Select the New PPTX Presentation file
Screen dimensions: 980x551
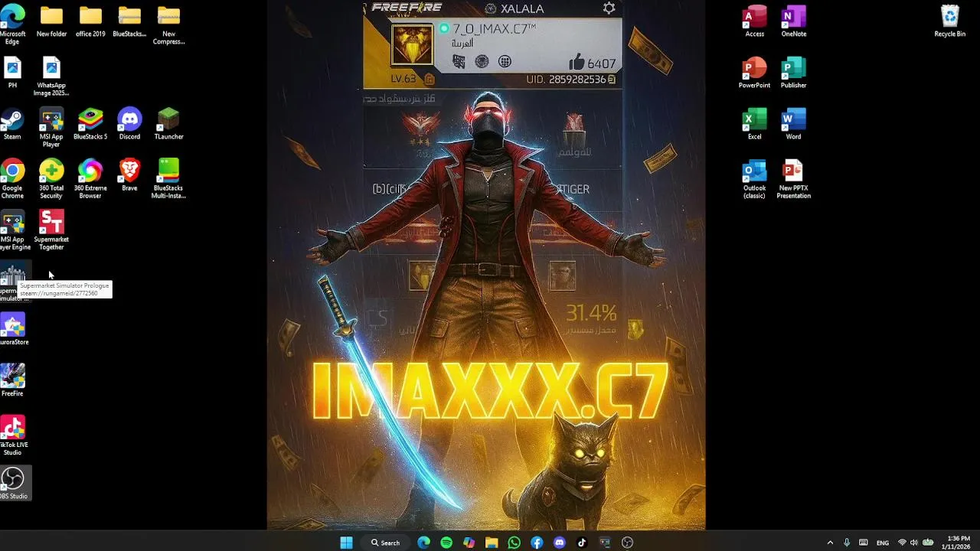click(793, 178)
